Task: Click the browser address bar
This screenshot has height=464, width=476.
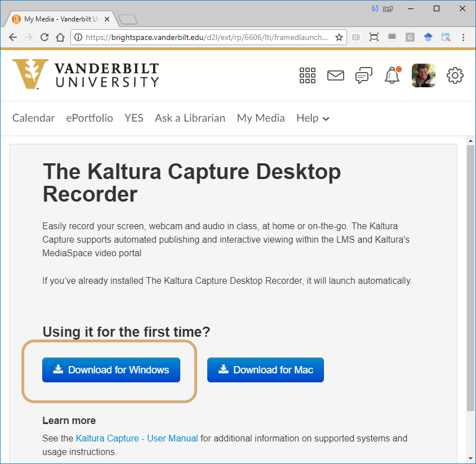Action: click(203, 37)
